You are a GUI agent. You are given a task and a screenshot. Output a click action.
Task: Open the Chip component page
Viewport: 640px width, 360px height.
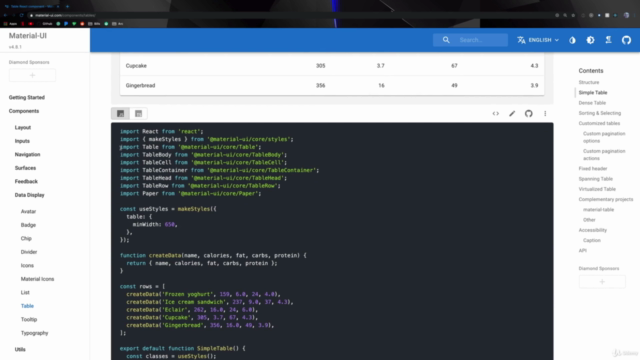(x=26, y=238)
